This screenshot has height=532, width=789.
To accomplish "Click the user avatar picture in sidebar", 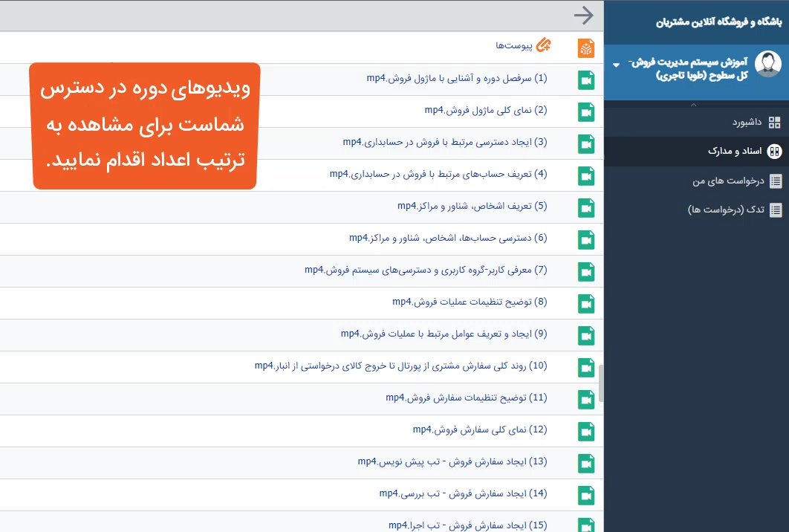I will coord(768,64).
